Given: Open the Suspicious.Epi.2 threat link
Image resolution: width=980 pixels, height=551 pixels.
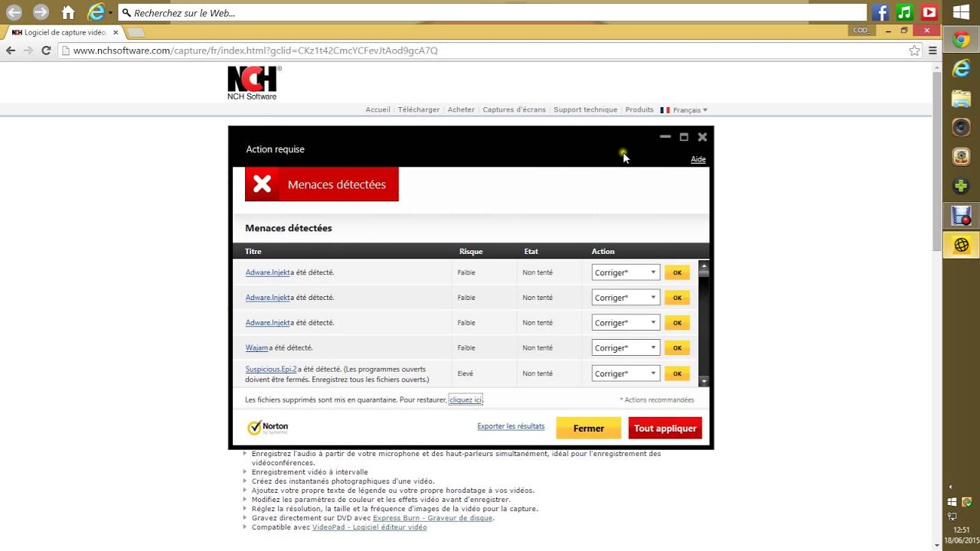Looking at the screenshot, I should click(271, 369).
